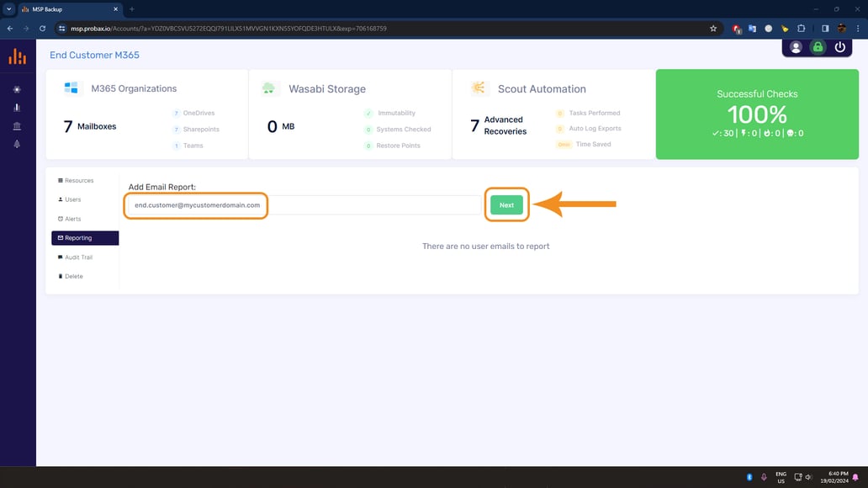Click the Bluetooth tray icon
Viewport: 868px width, 488px height.
[749, 477]
